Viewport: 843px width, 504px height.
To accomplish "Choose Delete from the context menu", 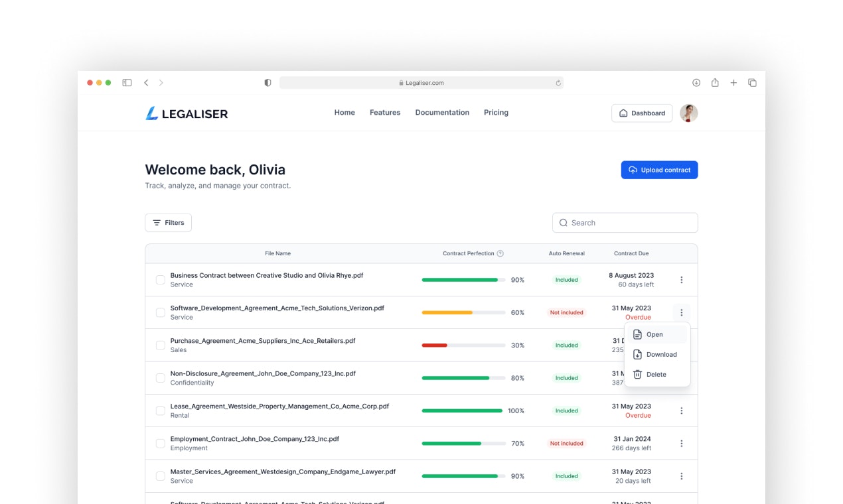I will [x=657, y=374].
